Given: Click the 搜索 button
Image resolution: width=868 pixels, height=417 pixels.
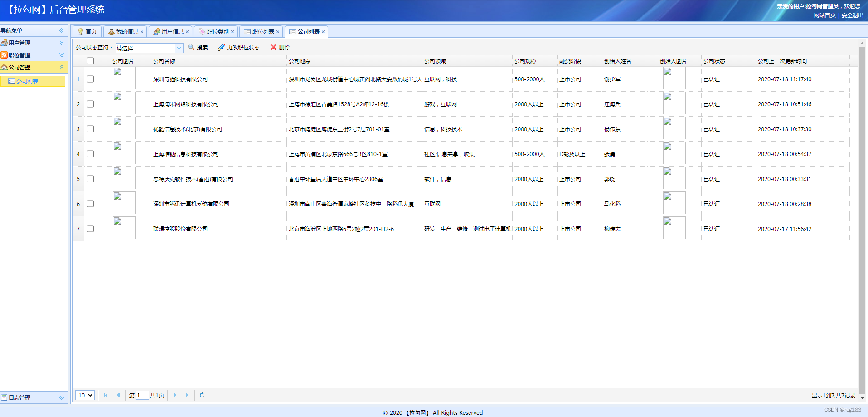Looking at the screenshot, I should tap(198, 47).
